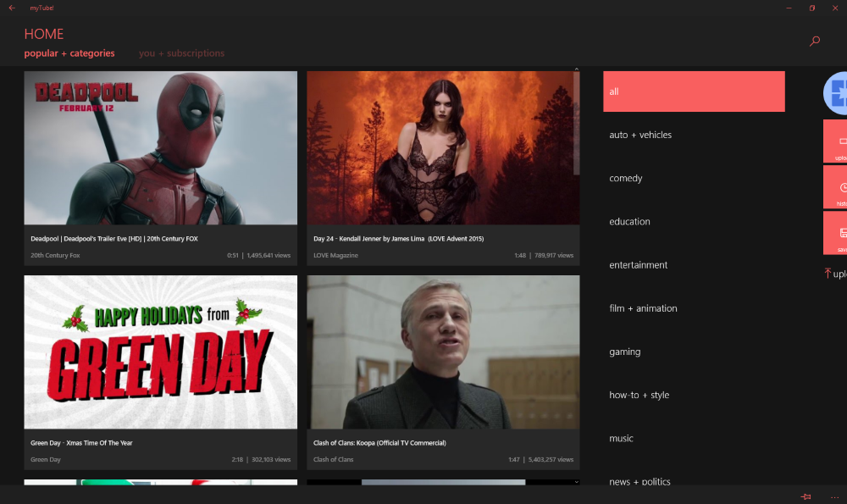Click the pin icon in bottom bar
Viewport: 847px width, 504px height.
(x=805, y=496)
